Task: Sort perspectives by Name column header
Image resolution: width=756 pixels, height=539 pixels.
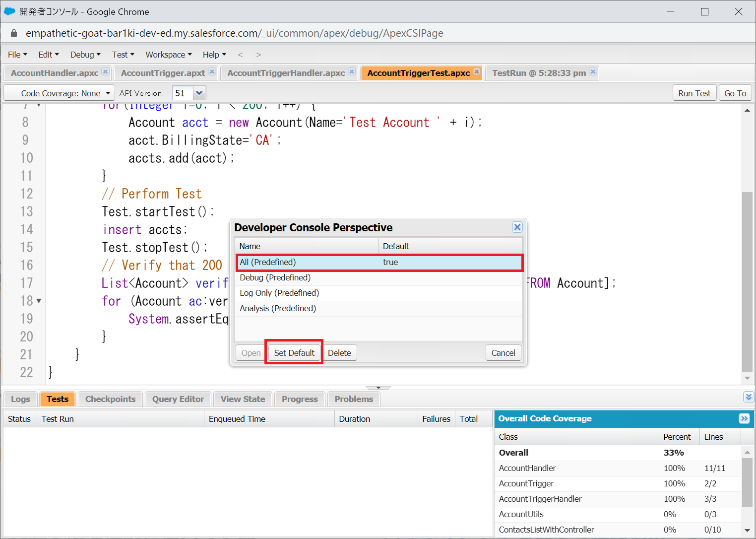Action: 307,246
